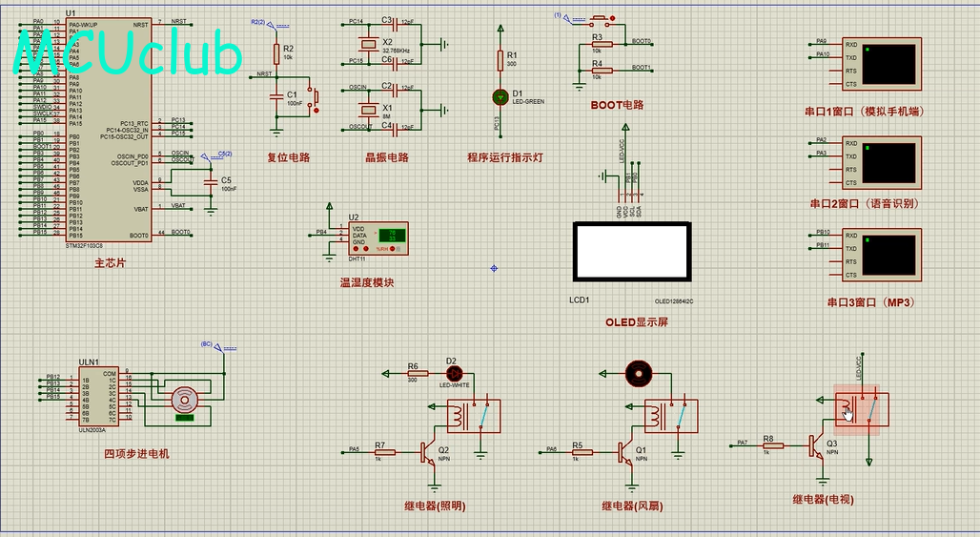This screenshot has width=980, height=537.
Task: Select capacitor C1 in reset circuit
Action: (276, 97)
